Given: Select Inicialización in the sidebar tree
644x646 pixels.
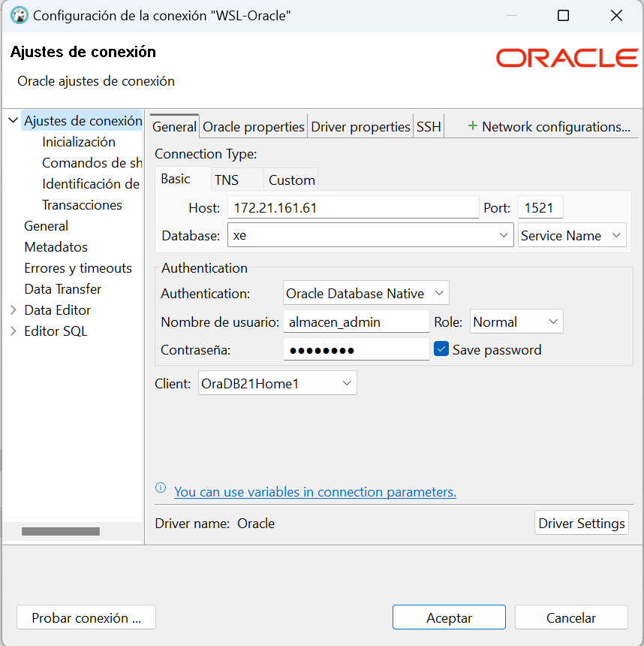Looking at the screenshot, I should (x=79, y=142).
